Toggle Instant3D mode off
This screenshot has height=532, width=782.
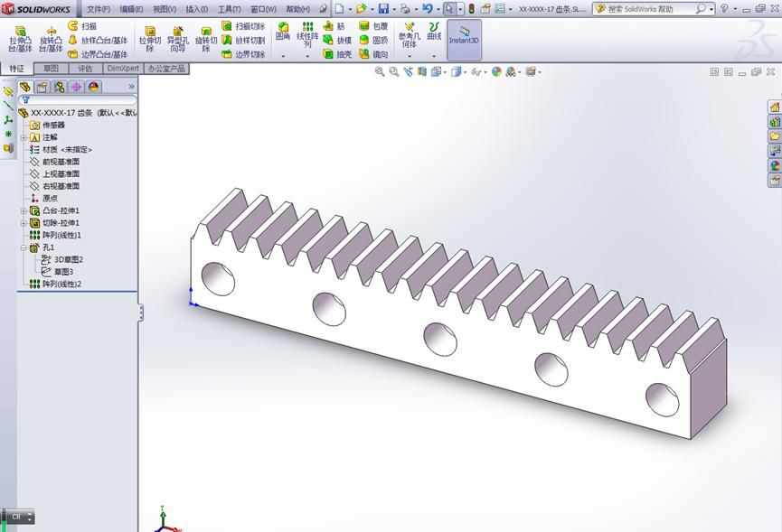[464, 39]
